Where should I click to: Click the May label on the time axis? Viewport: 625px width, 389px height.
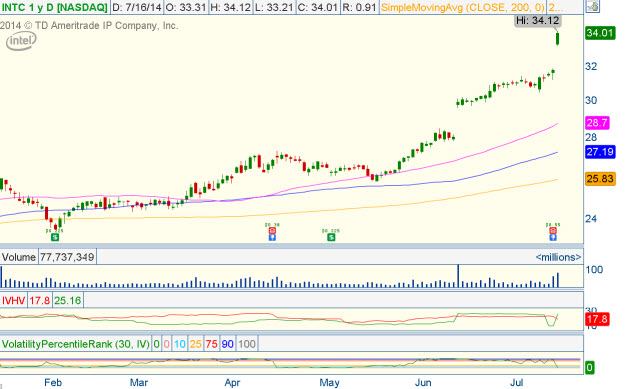coord(329,383)
